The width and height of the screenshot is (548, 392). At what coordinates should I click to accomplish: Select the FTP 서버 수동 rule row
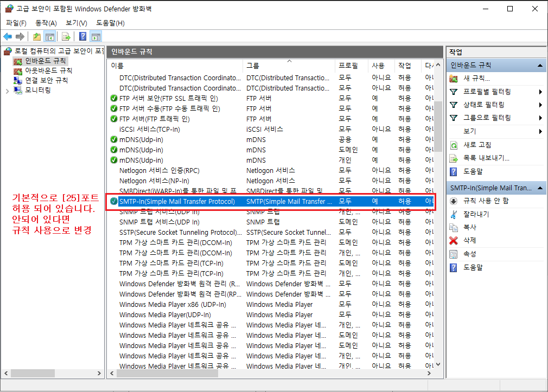coord(271,108)
